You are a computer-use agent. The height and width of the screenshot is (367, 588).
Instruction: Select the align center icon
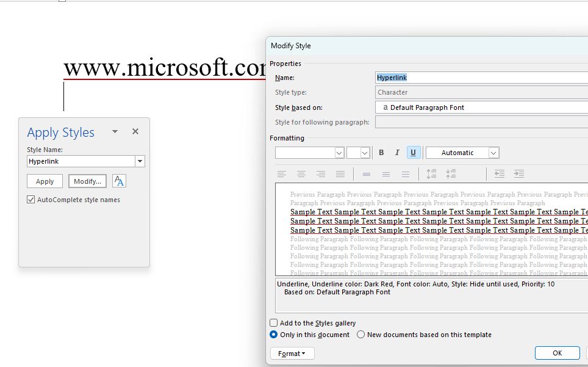click(301, 173)
